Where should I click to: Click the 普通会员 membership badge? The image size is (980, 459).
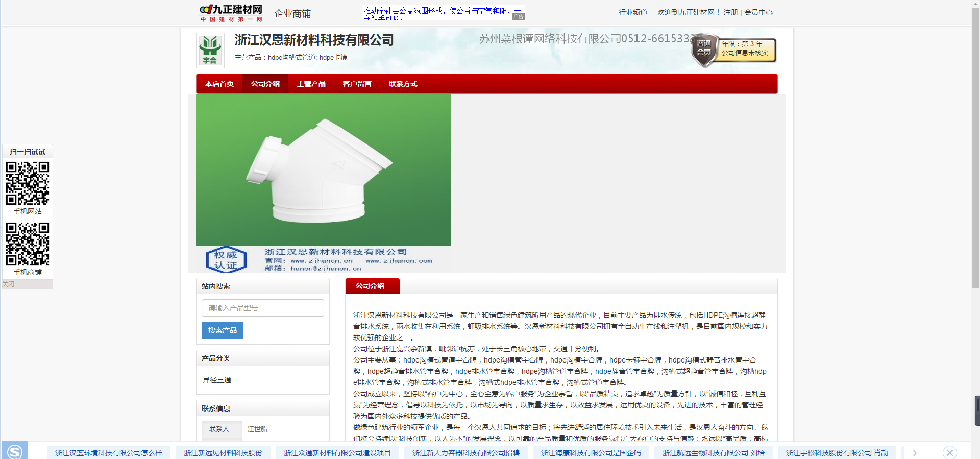(x=733, y=50)
